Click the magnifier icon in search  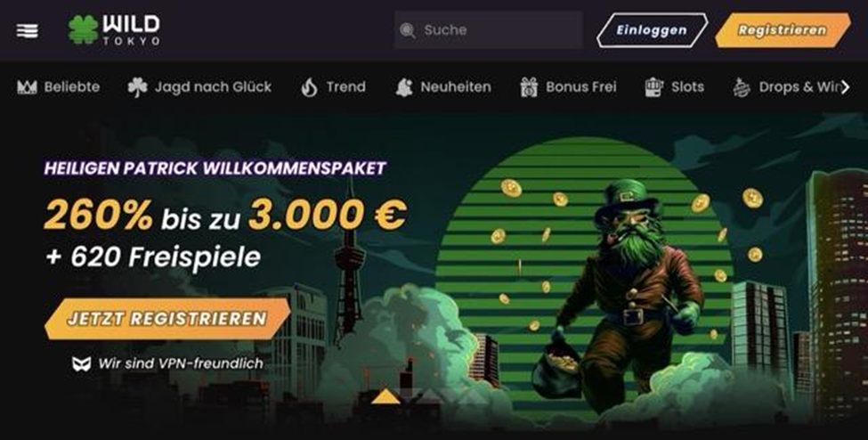(x=408, y=30)
